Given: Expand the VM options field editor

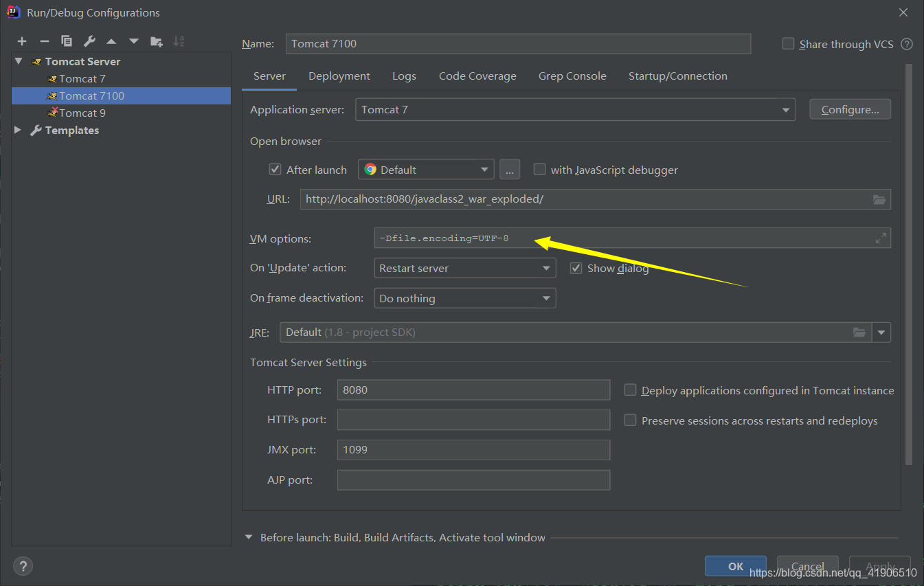Looking at the screenshot, I should 881,238.
